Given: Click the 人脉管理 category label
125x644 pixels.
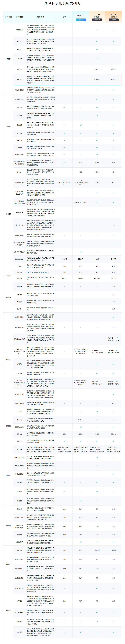Looking at the screenshot, I should [8, 297].
